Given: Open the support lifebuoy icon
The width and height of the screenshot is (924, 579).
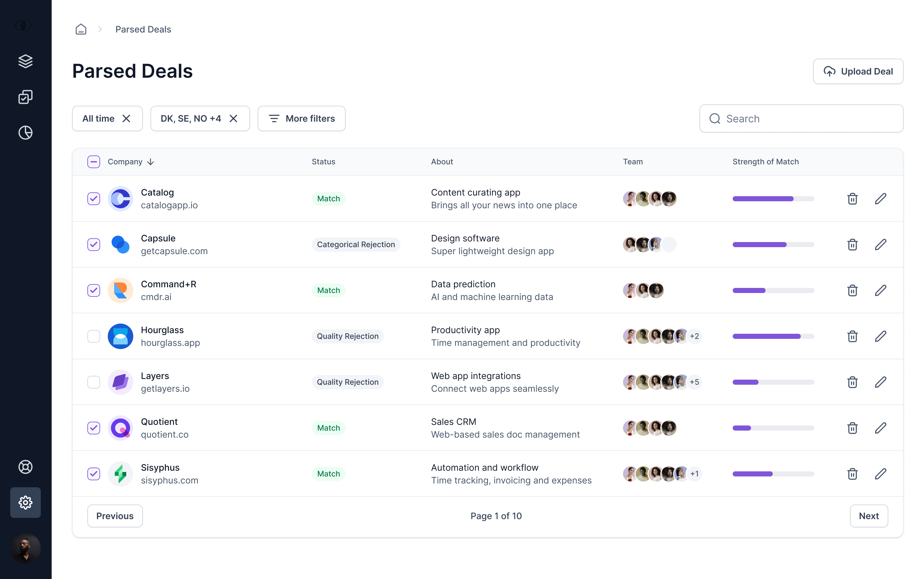Looking at the screenshot, I should [25, 466].
